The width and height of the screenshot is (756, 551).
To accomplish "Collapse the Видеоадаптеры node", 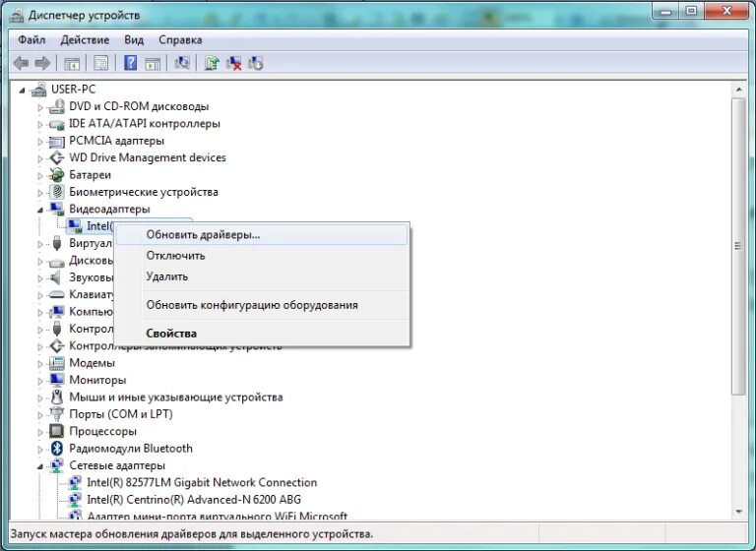I will (x=40, y=211).
